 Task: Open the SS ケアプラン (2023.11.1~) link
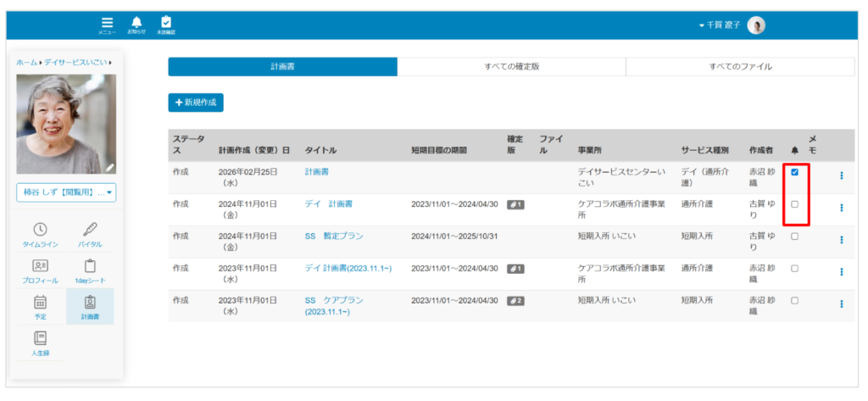click(334, 306)
